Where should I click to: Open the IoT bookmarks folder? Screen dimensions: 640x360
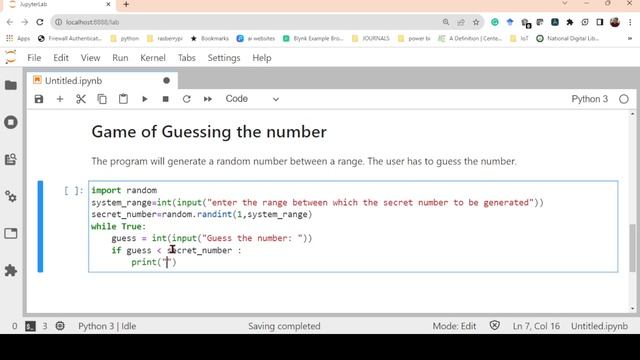tap(519, 38)
